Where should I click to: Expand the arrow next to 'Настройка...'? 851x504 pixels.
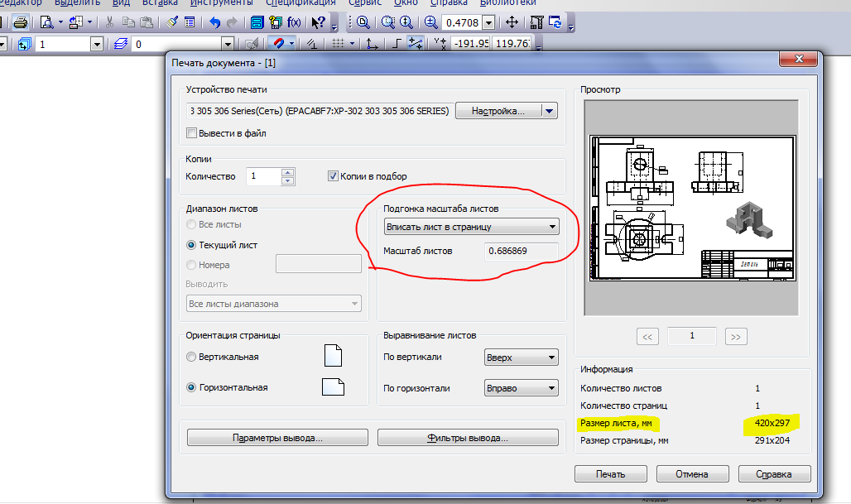coord(549,111)
